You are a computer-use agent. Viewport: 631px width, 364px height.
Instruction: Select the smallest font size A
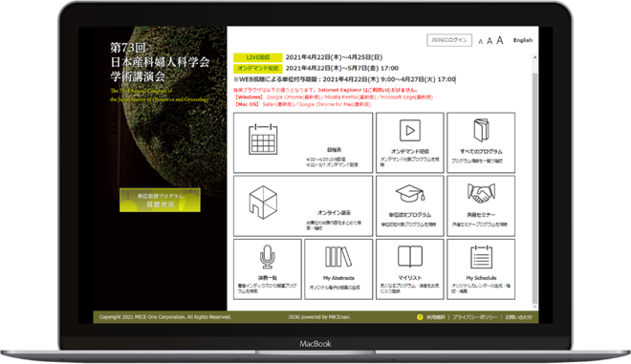[x=480, y=41]
